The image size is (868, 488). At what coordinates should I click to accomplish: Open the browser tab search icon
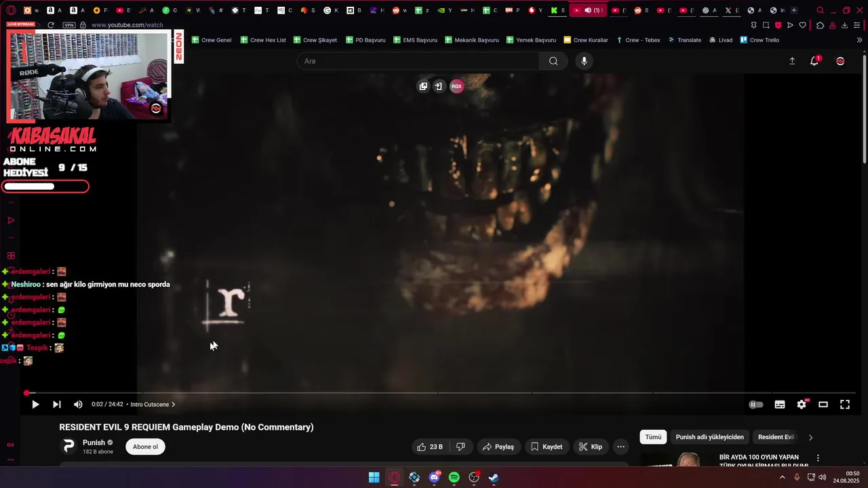click(821, 10)
